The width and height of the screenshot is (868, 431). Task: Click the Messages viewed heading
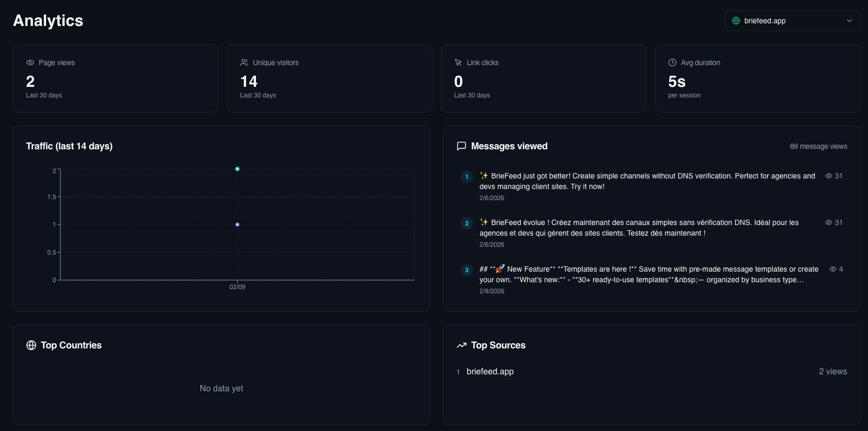[509, 146]
